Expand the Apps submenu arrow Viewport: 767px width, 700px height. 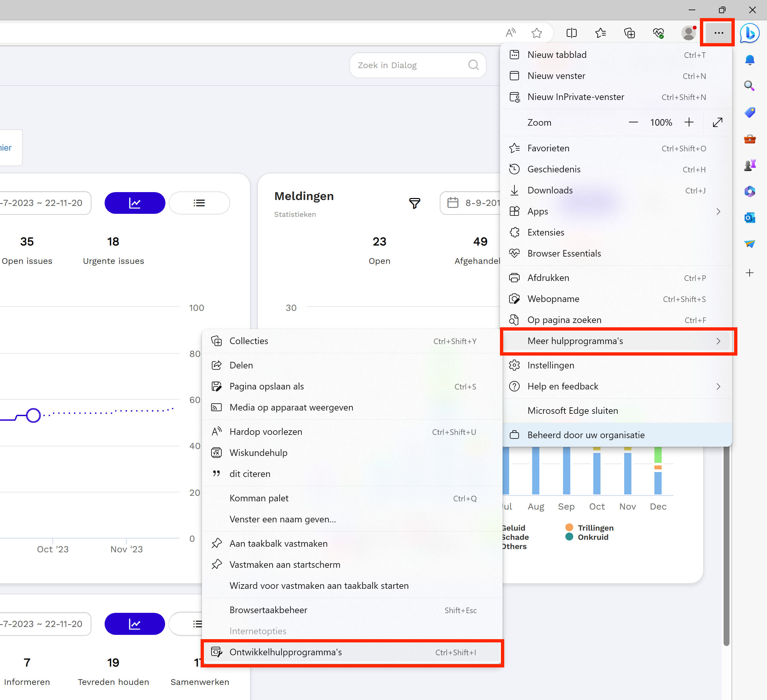tap(718, 212)
